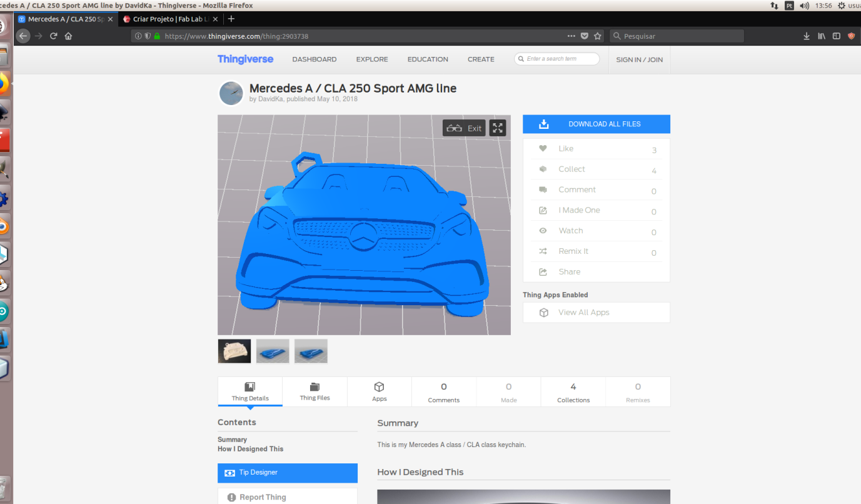Open a new browser tab

point(231,19)
